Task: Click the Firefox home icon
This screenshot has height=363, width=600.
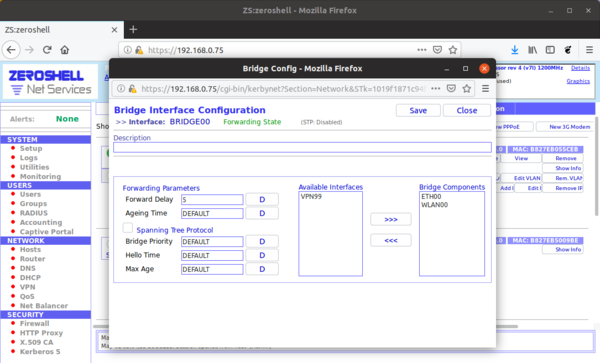Action: [x=65, y=50]
